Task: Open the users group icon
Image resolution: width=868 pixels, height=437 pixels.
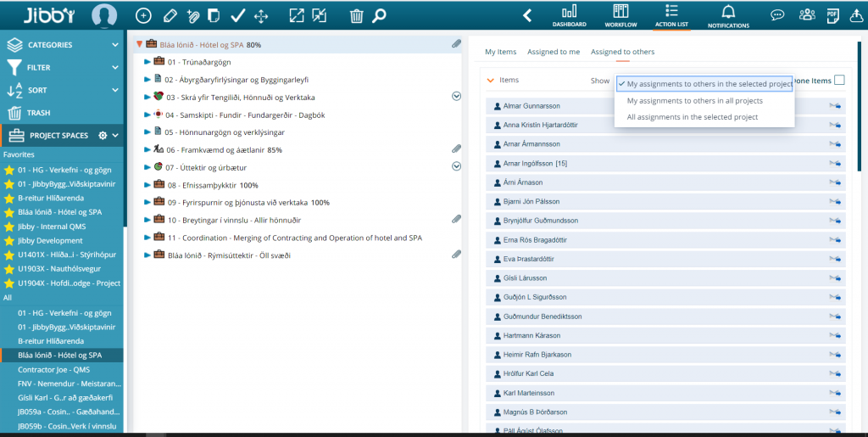Action: 807,15
